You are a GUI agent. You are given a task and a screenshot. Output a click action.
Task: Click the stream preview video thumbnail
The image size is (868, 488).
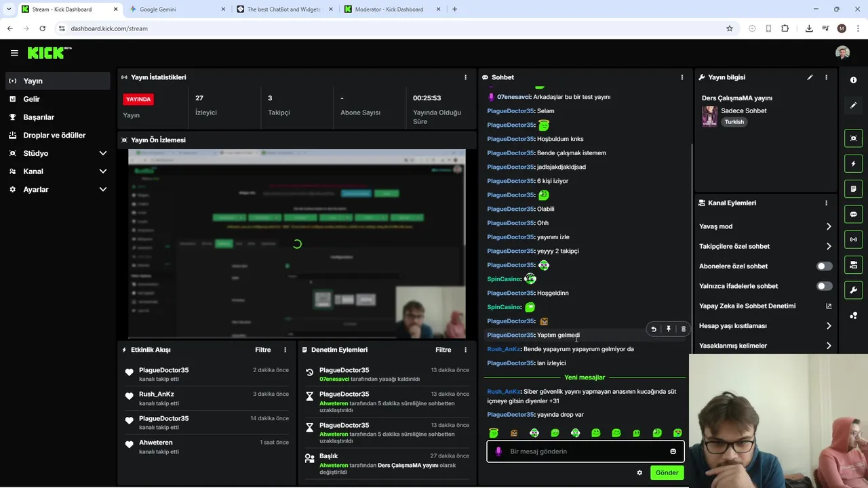pyautogui.click(x=296, y=243)
